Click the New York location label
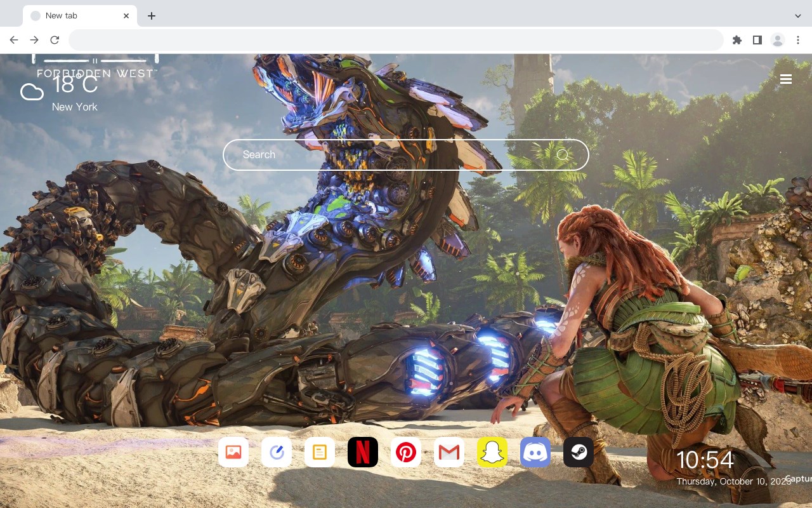The image size is (812, 508). (x=75, y=107)
